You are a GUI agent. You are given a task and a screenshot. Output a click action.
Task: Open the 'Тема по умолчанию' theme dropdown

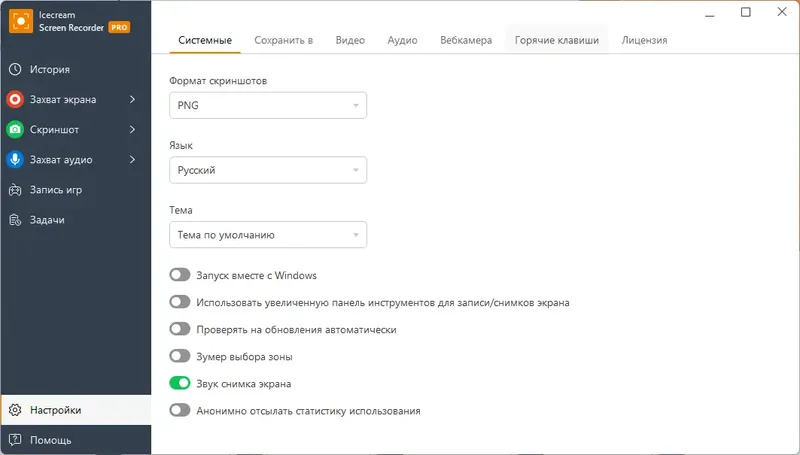click(x=268, y=236)
